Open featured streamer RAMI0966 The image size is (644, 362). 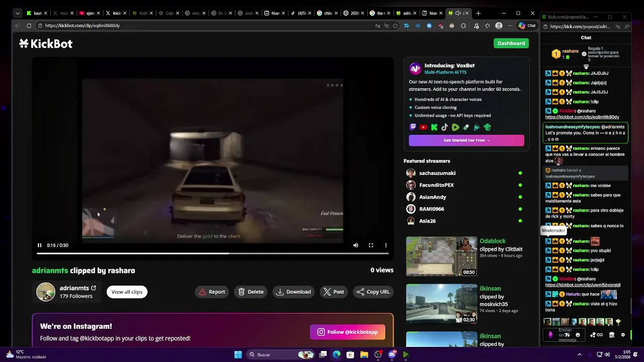click(432, 209)
